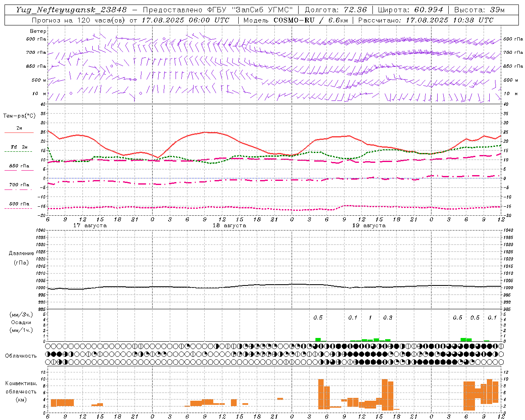525x420 pixels.
Task: Click the Конвективн. convective cloud label
Action: point(21,383)
